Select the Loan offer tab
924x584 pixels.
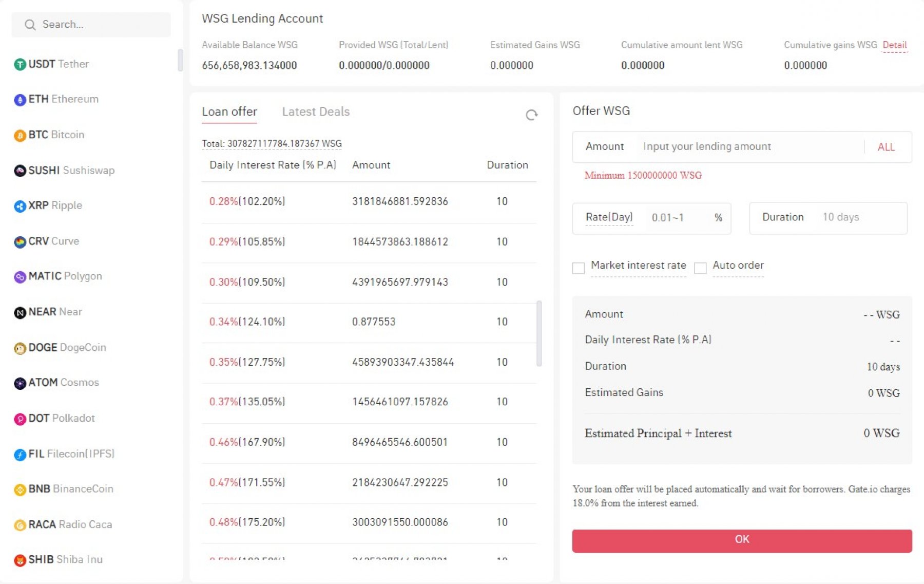pos(229,112)
